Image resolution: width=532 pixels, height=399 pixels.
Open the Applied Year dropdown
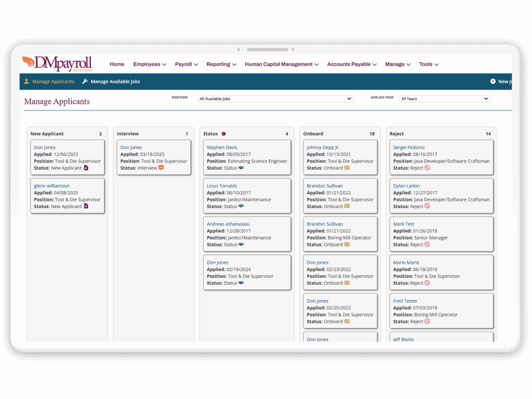point(445,99)
